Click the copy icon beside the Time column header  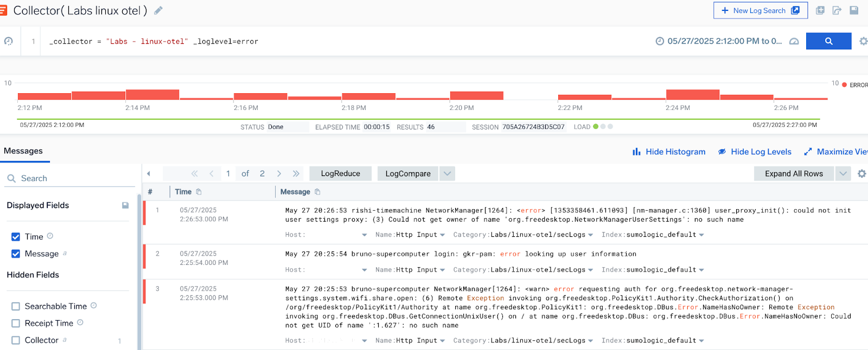(x=199, y=192)
